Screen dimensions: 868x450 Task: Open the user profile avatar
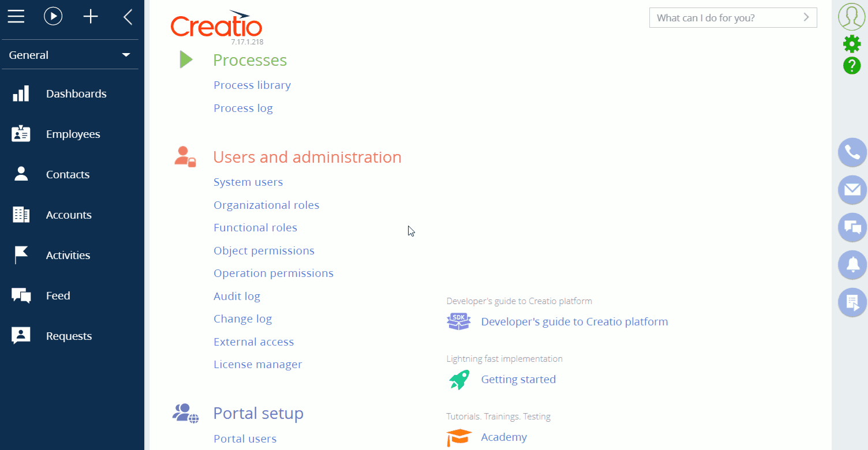pyautogui.click(x=852, y=17)
